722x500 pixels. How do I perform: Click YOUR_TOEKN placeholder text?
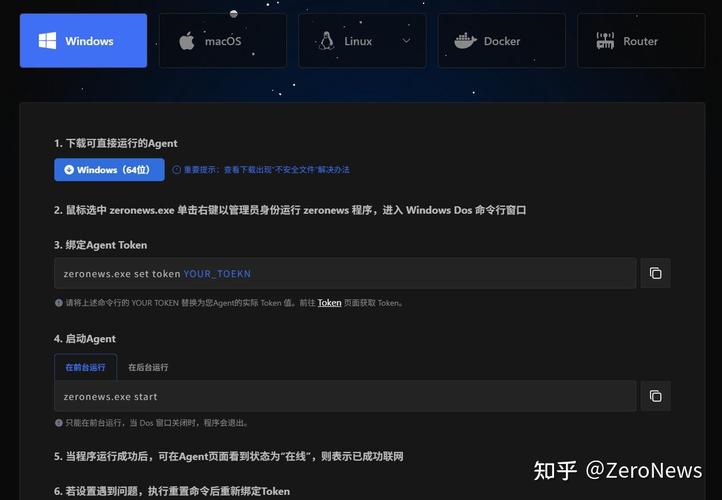tap(217, 273)
